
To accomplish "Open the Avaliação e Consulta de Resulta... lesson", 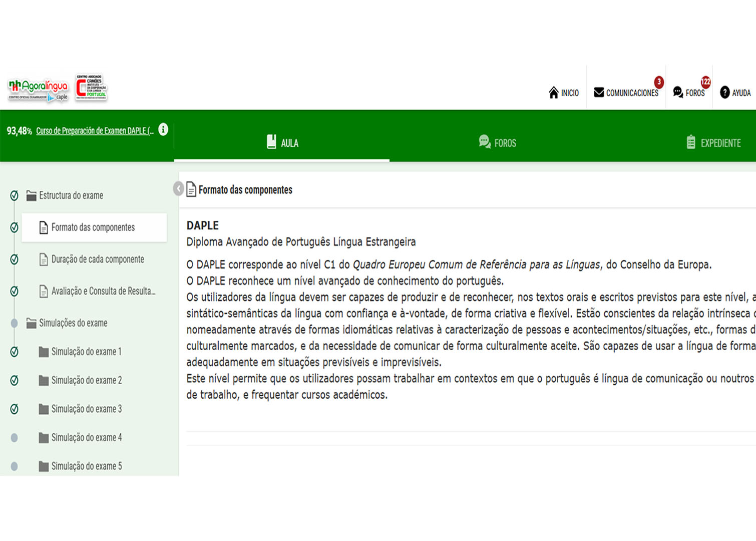I will click(104, 291).
